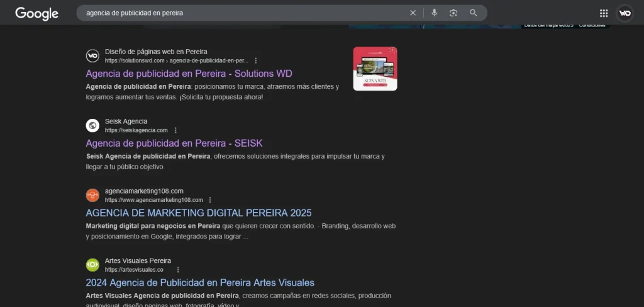Click the 'agenciamarketing108.com' site name

coord(144,191)
